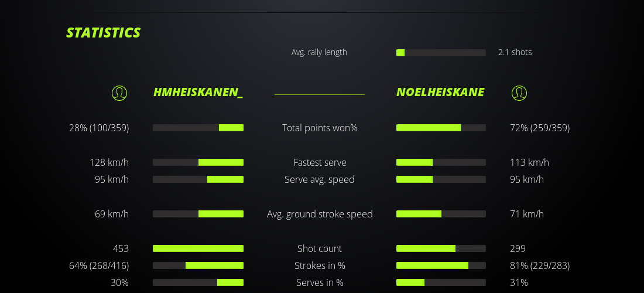The image size is (644, 293).
Task: Click the 2.1 shots value
Action: [515, 52]
